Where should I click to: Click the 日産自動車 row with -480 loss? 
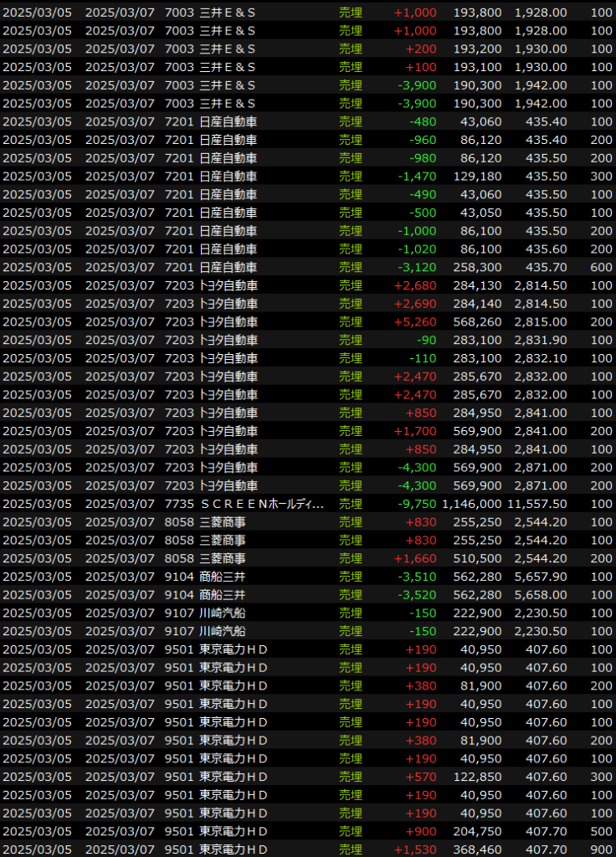point(227,121)
